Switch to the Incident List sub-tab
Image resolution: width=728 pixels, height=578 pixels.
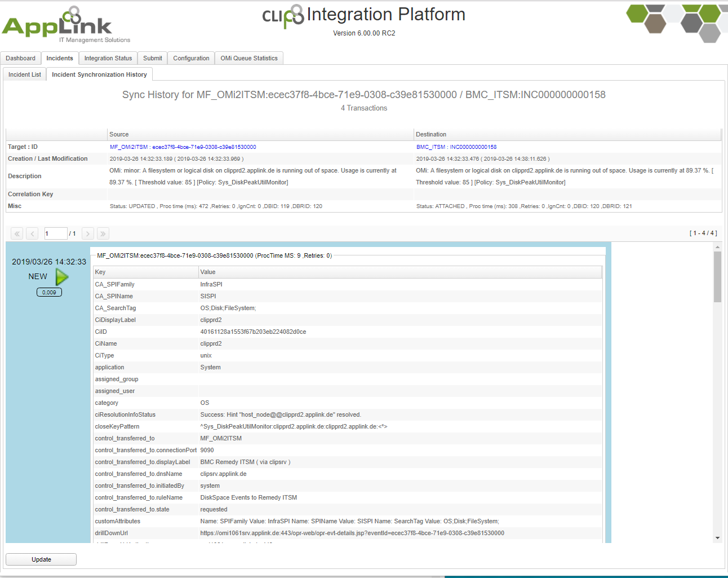25,74
